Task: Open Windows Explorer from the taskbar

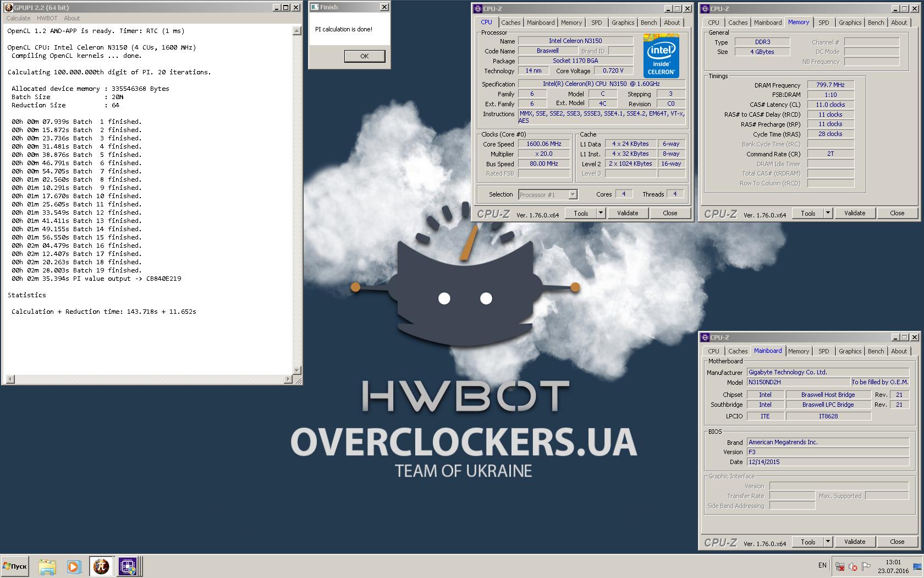Action: [x=47, y=566]
